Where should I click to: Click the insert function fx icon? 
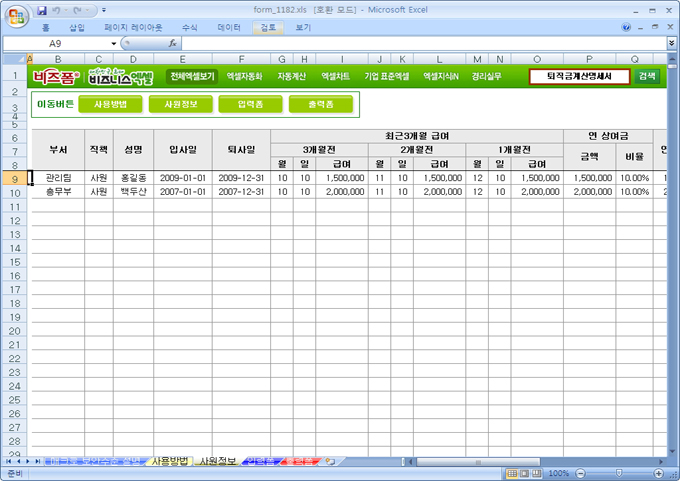tap(172, 44)
